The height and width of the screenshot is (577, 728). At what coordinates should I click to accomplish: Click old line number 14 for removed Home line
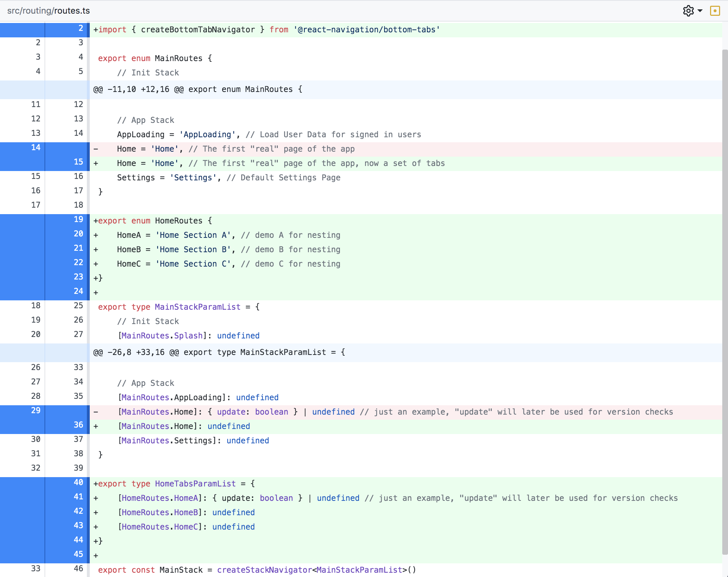[36, 148]
